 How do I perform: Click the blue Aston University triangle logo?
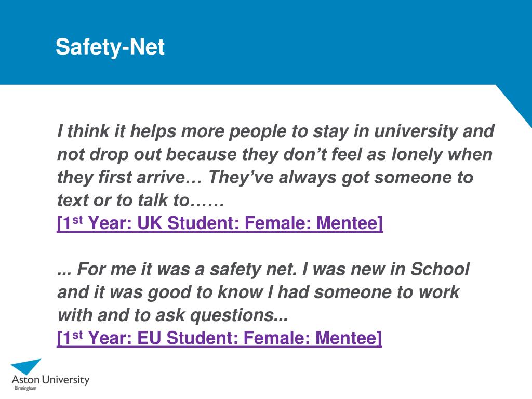coord(26,366)
